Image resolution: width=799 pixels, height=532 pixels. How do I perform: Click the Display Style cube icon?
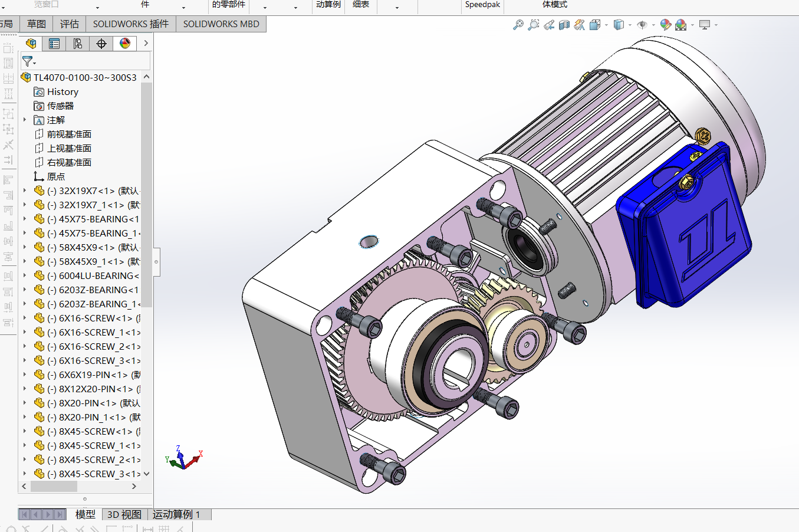[x=619, y=25]
